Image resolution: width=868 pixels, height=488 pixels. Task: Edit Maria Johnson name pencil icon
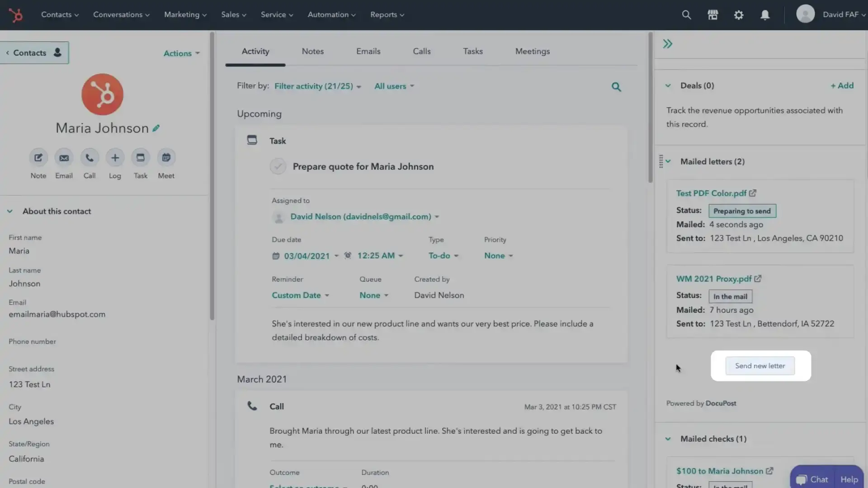(156, 128)
